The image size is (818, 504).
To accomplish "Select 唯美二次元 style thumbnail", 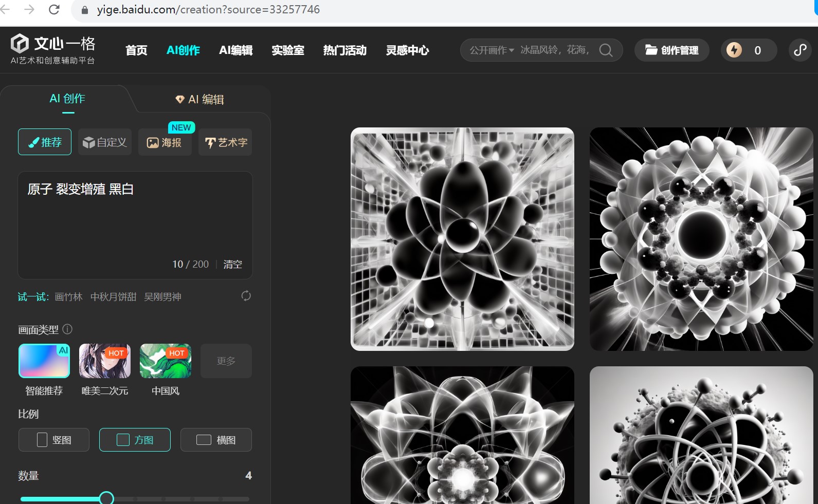I will coord(105,361).
